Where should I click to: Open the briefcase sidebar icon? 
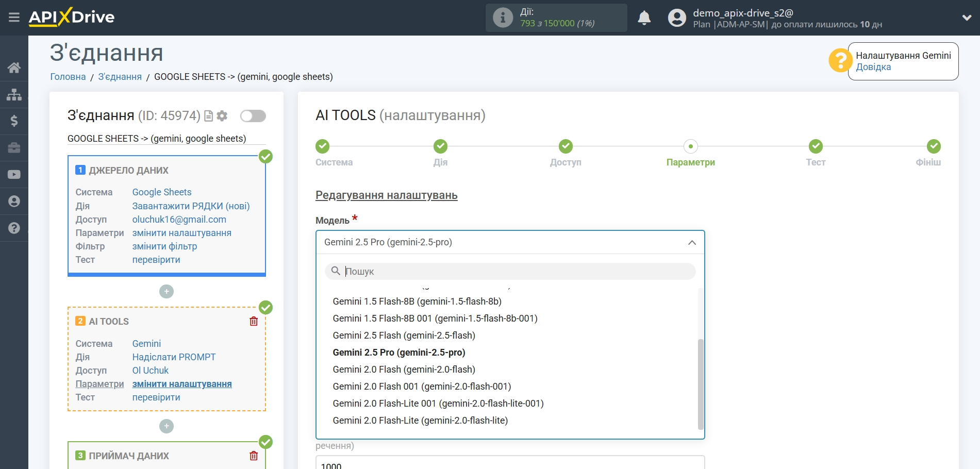[14, 148]
